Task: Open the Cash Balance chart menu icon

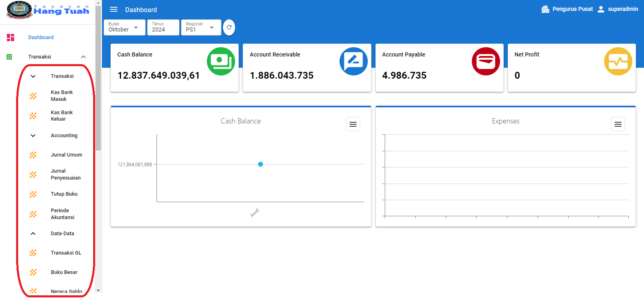Action: tap(353, 124)
